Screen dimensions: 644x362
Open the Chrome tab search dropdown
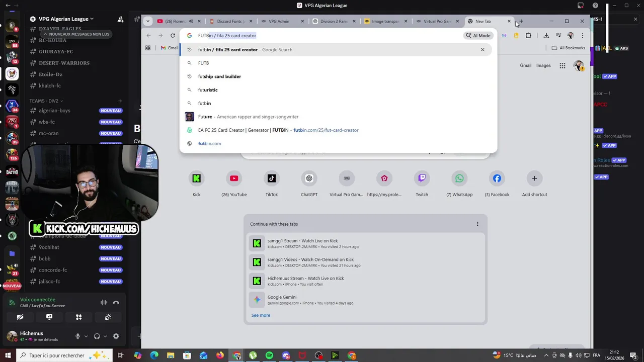pos(148,21)
